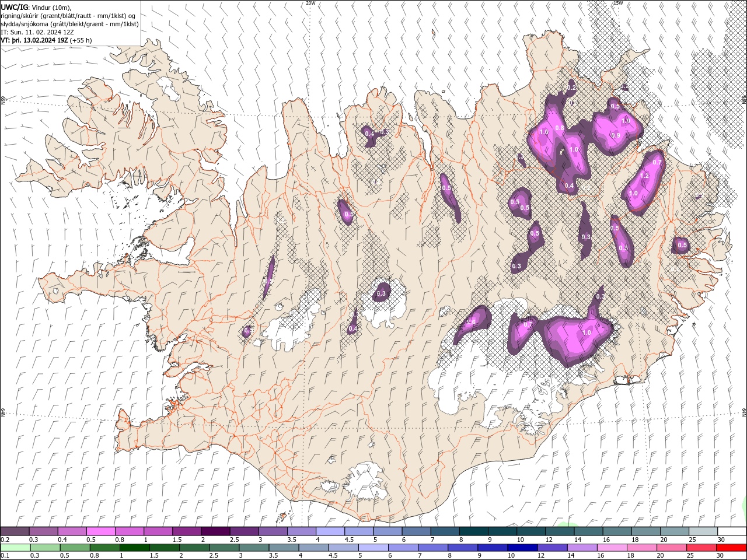Select the light purple 14 swatch in lower legend
The image size is (747, 560).
click(582, 548)
